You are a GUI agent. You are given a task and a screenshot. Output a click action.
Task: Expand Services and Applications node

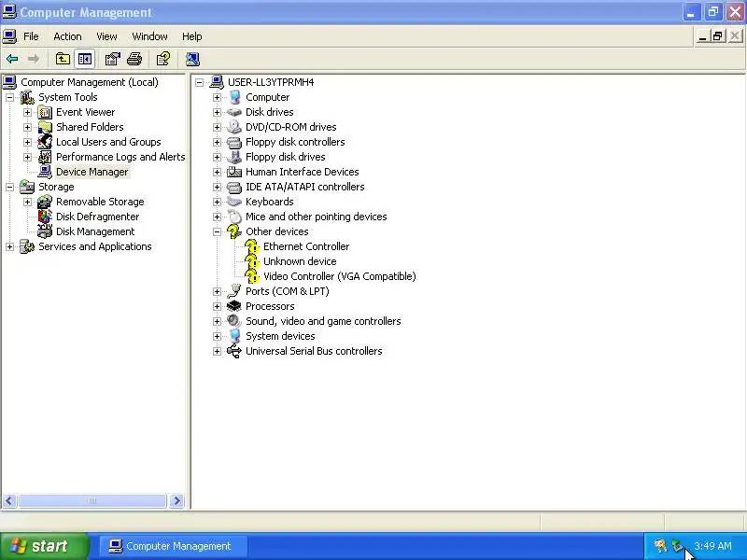9,246
